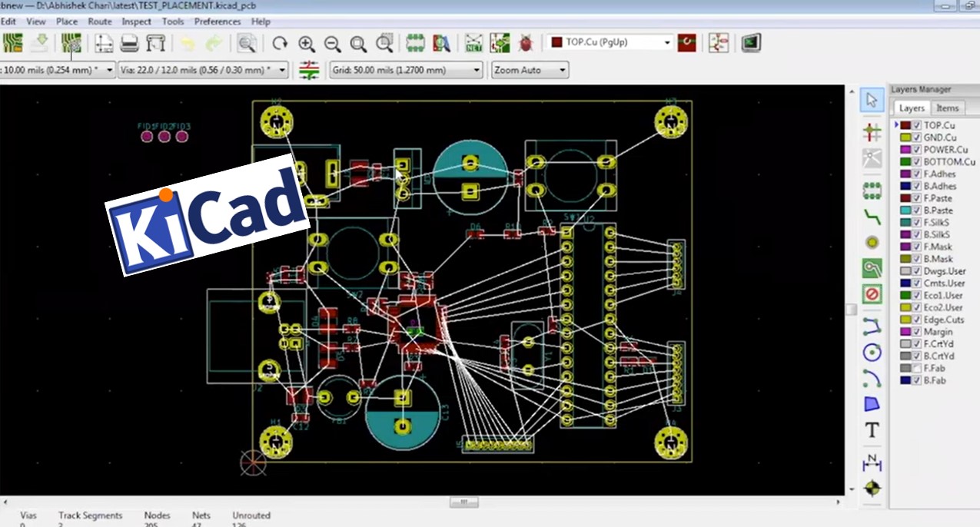Select the Add Text tool

click(872, 431)
